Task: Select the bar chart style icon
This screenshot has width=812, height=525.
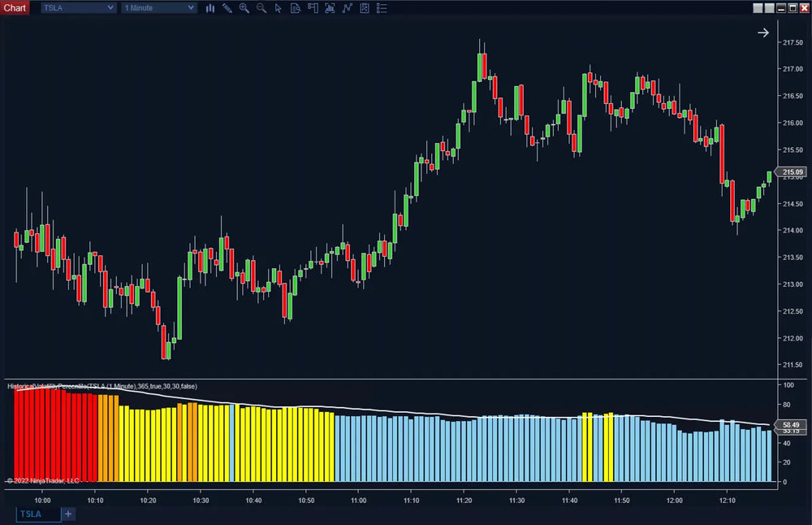Action: pyautogui.click(x=210, y=8)
